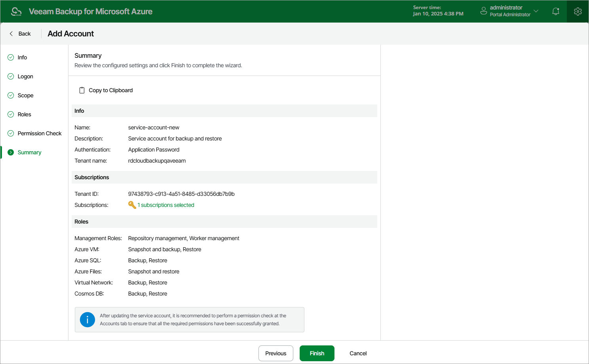Click the Veeam cloud logo icon
The image size is (589, 364).
click(16, 11)
